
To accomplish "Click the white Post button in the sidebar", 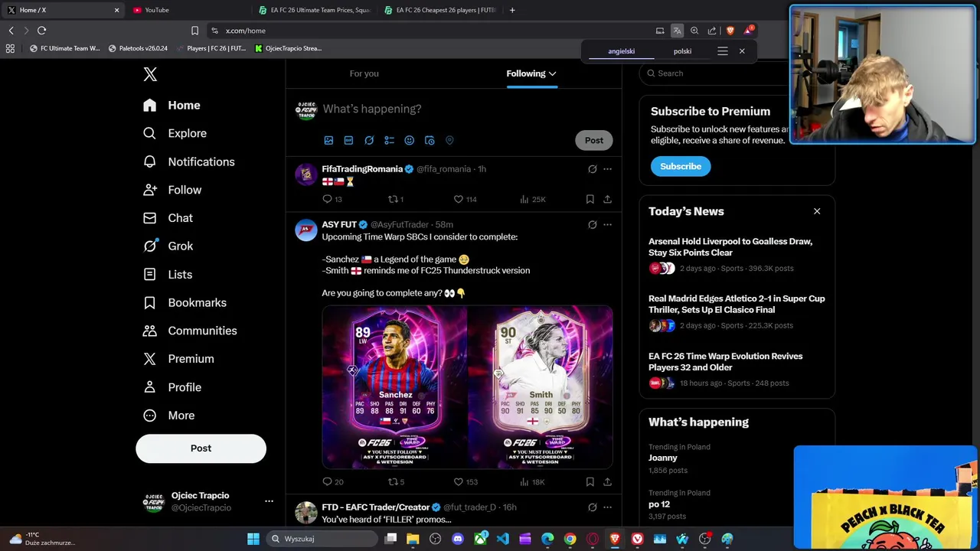I will 201,448.
